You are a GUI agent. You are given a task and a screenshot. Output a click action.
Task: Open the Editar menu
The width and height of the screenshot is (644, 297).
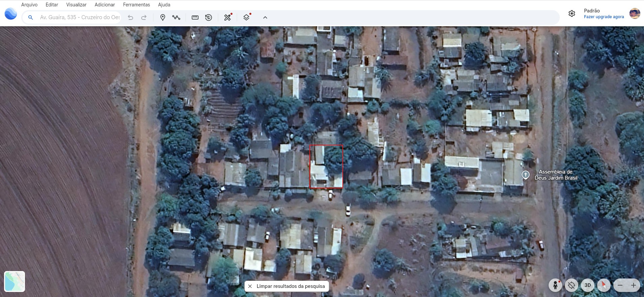coord(52,5)
